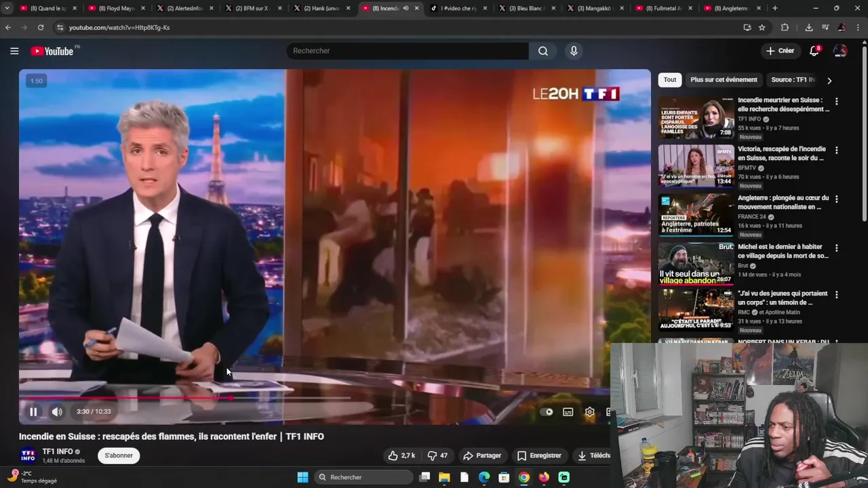Open the YouTube hamburger guide menu
Viewport: 868px width, 488px height.
click(14, 51)
